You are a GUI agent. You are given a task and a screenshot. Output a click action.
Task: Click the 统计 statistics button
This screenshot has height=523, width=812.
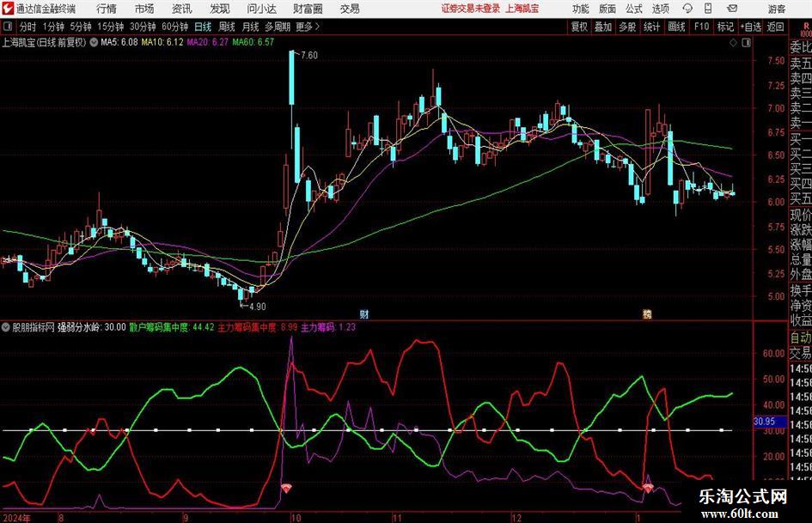[651, 27]
